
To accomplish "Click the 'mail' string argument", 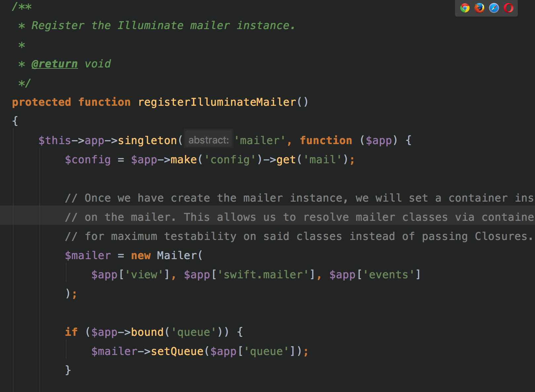I will click(x=322, y=160).
